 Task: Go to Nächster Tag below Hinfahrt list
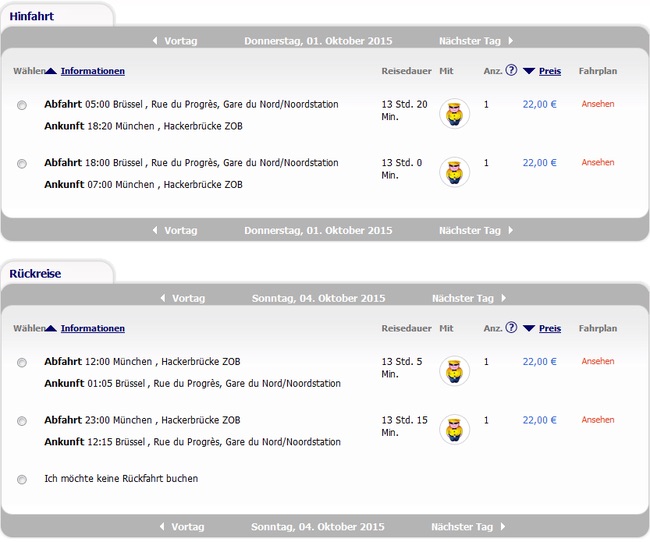click(x=475, y=231)
